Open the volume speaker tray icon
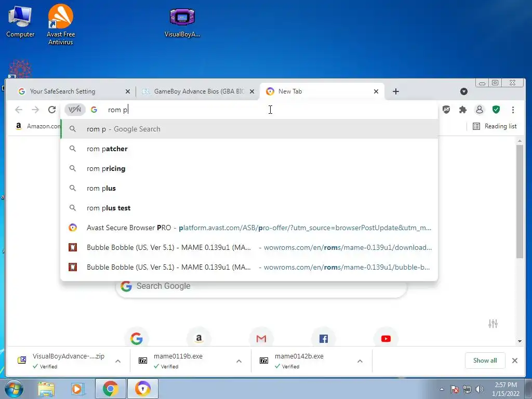 480,389
